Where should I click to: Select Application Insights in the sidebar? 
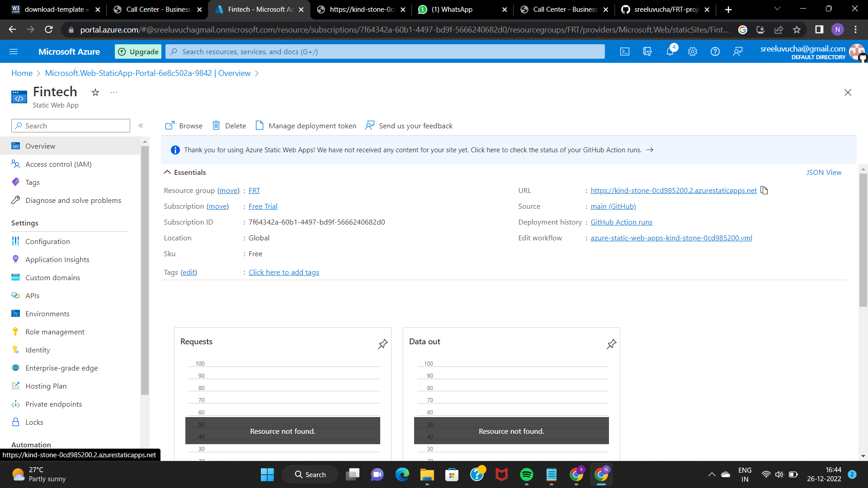tap(57, 259)
